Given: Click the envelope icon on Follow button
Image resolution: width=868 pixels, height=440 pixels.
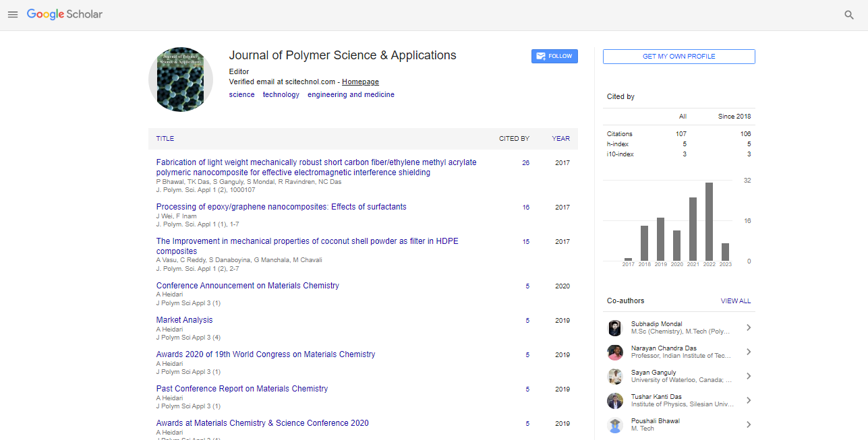Looking at the screenshot, I should click(541, 57).
